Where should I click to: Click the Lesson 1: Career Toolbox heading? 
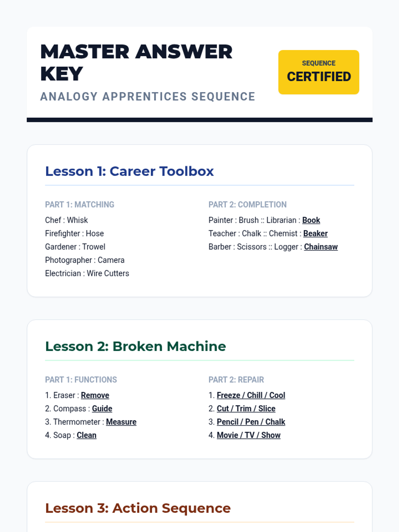tap(129, 171)
